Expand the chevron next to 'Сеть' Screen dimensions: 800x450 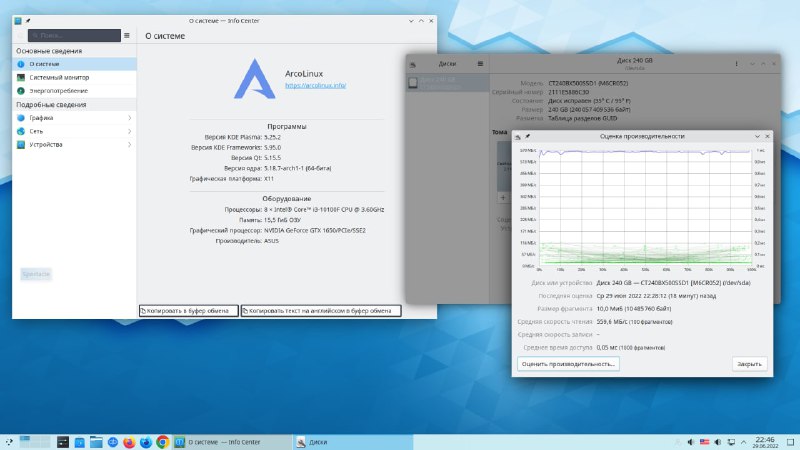click(x=130, y=131)
